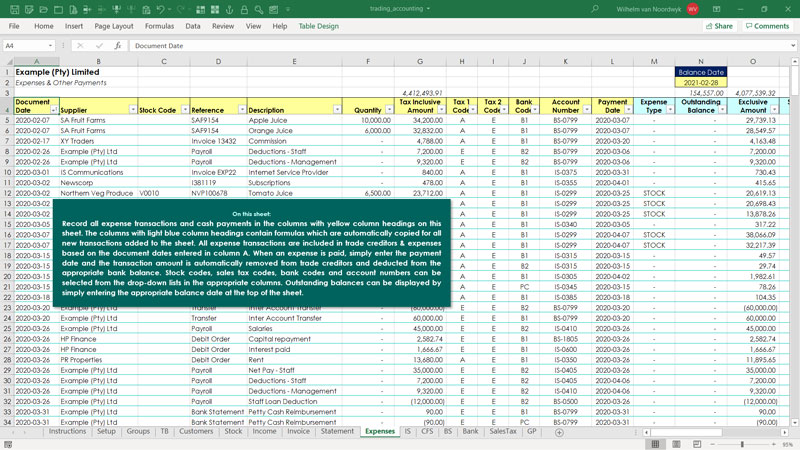Switch to Normal view in status bar
The height and width of the screenshot is (450, 800).
(x=656, y=444)
